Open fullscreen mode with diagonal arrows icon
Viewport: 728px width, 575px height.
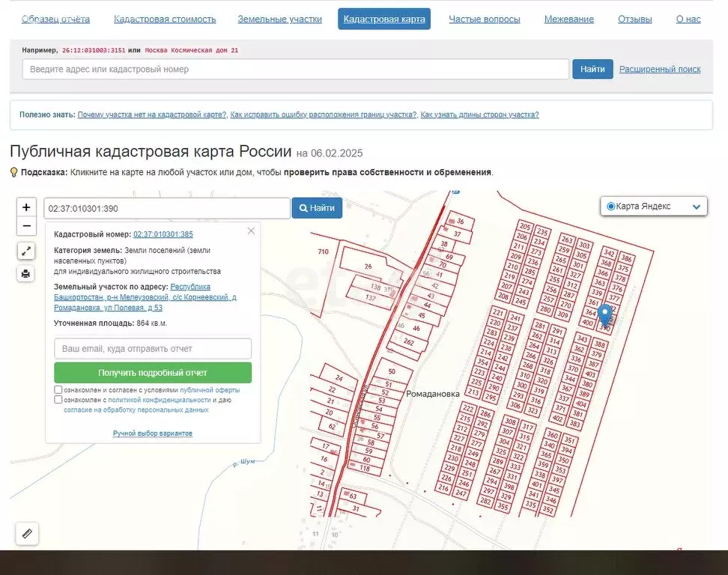26,250
